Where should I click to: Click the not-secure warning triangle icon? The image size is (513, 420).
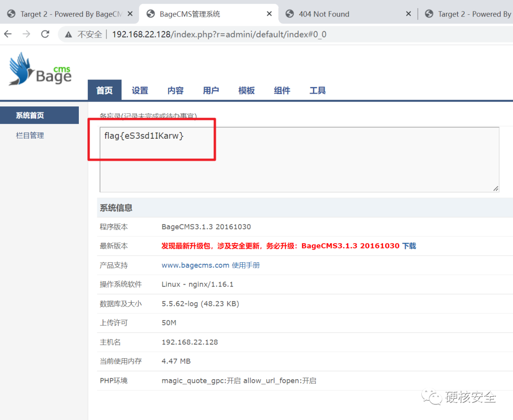68,34
